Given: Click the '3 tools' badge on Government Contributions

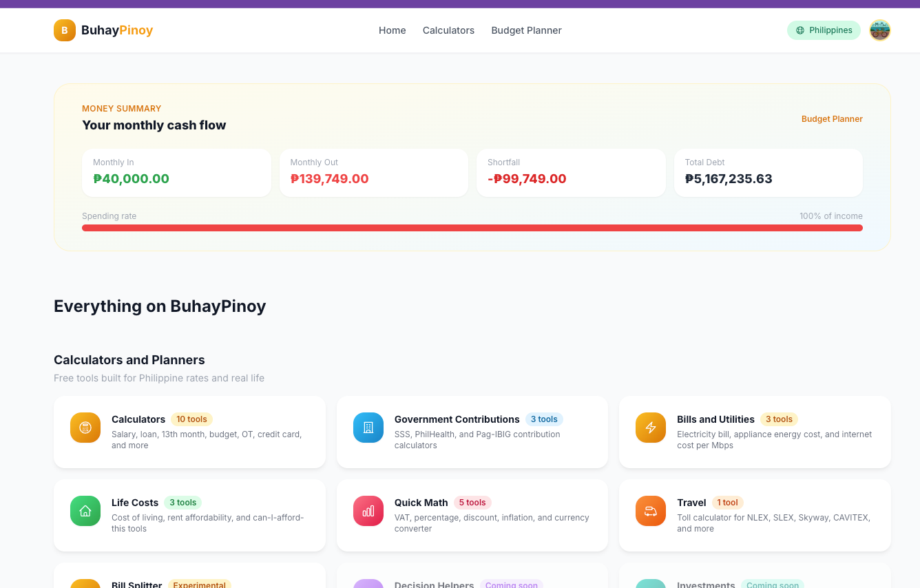Looking at the screenshot, I should coord(544,419).
